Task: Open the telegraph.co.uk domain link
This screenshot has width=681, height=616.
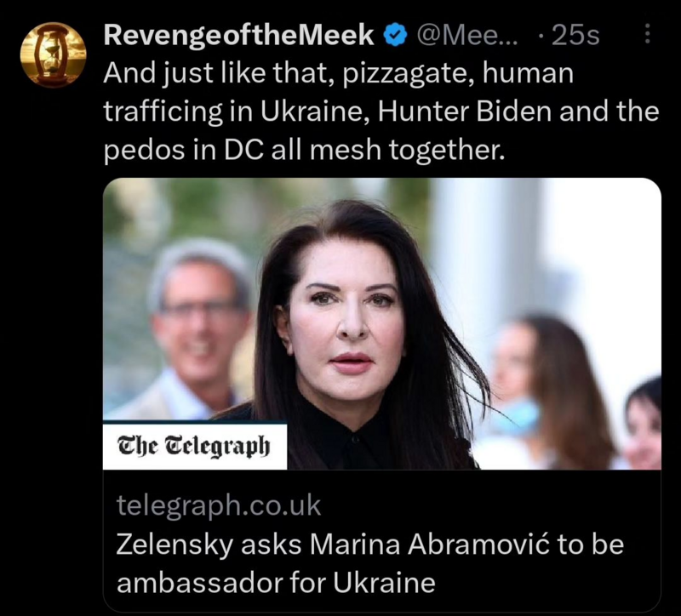Action: pyautogui.click(x=218, y=505)
